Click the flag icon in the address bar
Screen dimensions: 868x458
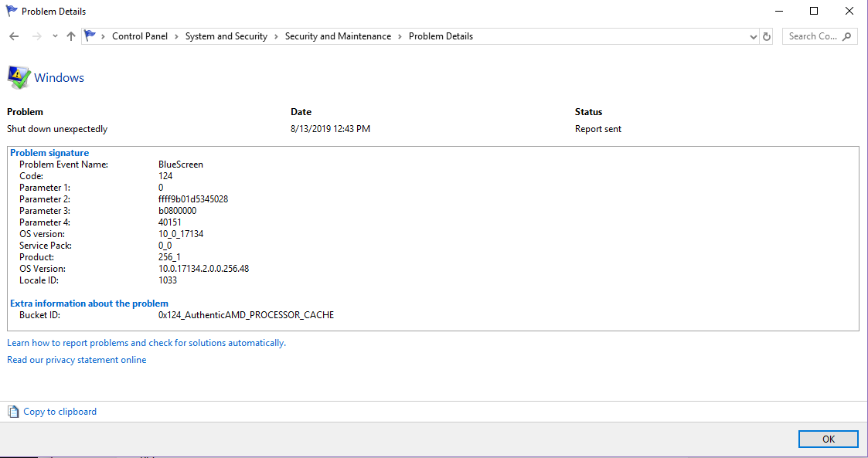90,36
